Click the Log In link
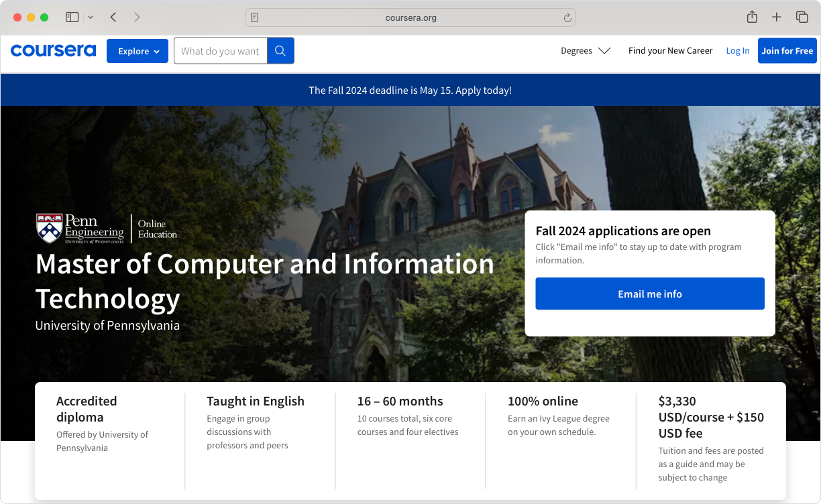The image size is (821, 504). [737, 51]
